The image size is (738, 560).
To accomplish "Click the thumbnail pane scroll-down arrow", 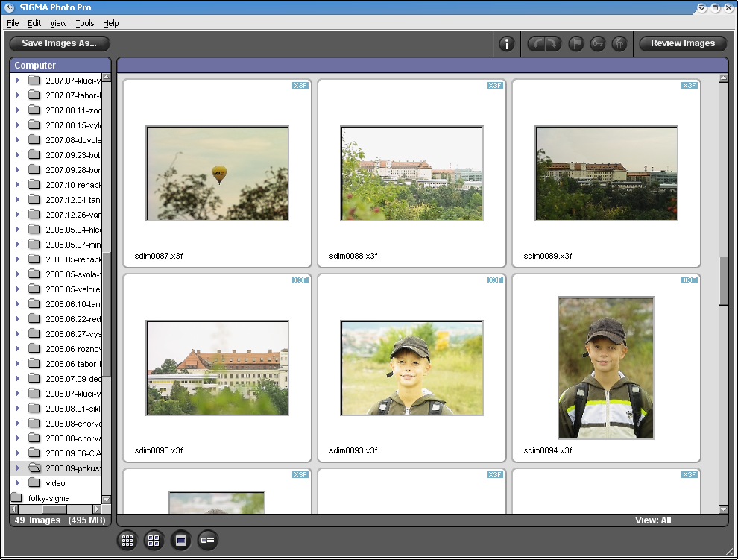I will pos(724,509).
